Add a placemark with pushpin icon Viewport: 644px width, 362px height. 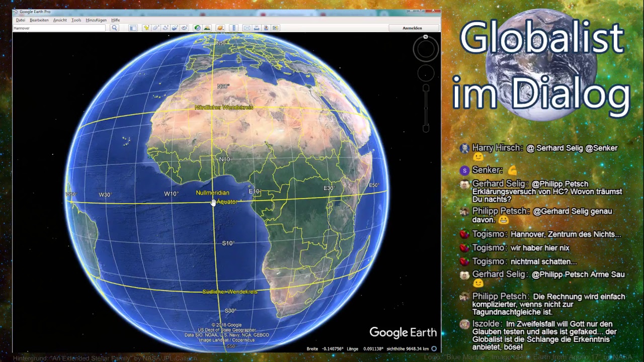146,28
